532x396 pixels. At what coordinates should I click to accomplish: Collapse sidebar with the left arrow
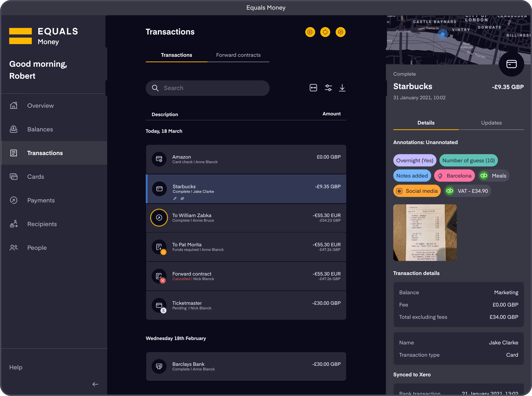(x=95, y=384)
